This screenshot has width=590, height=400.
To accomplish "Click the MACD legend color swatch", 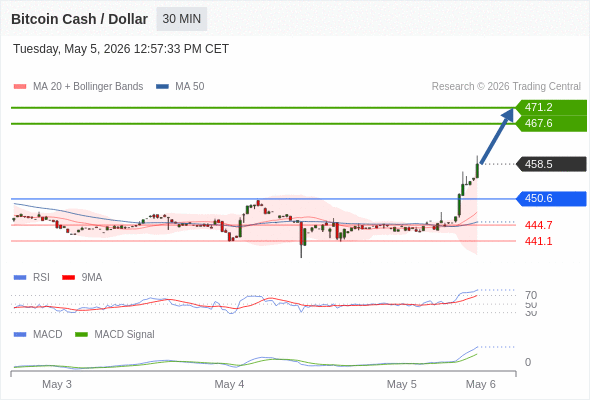I will [20, 335].
